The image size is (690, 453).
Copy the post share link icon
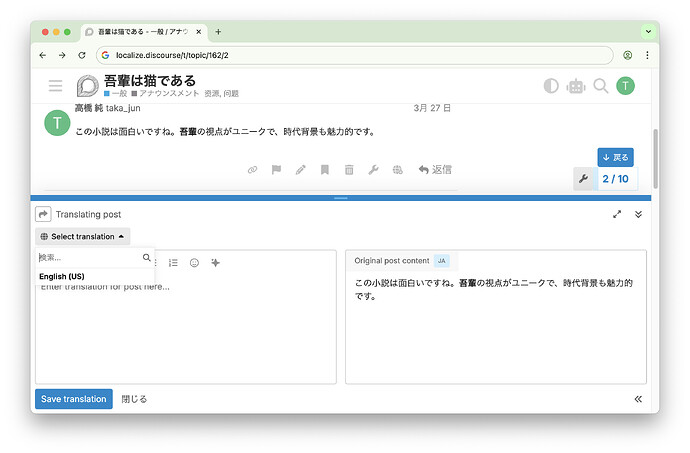click(x=252, y=169)
